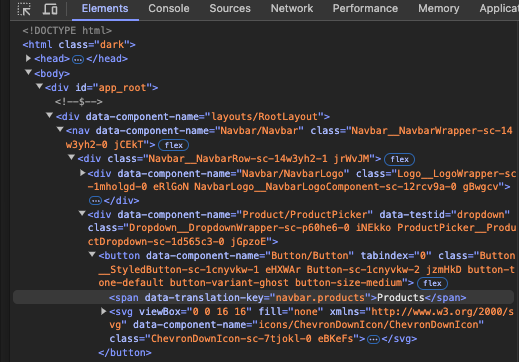
Task: Toggle the device toolbar icon
Action: [50, 9]
